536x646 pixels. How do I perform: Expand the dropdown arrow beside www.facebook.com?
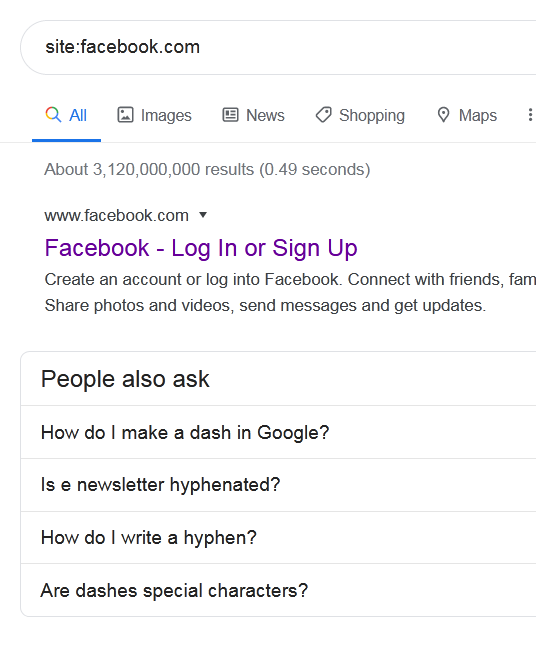(203, 215)
